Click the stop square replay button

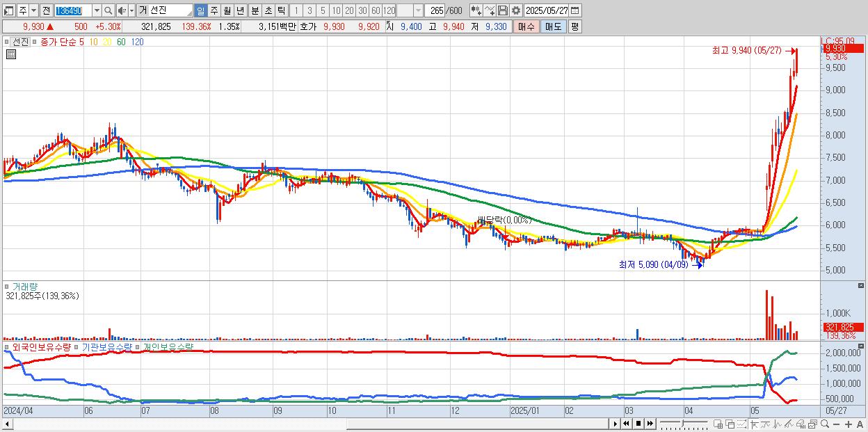638,424
